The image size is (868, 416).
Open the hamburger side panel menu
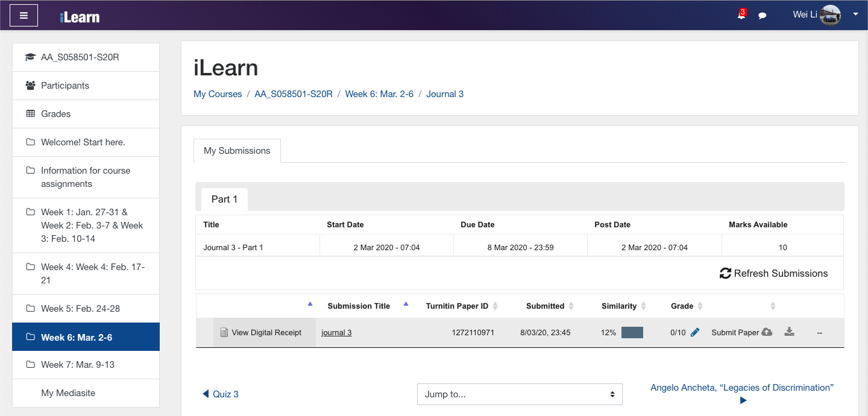24,16
